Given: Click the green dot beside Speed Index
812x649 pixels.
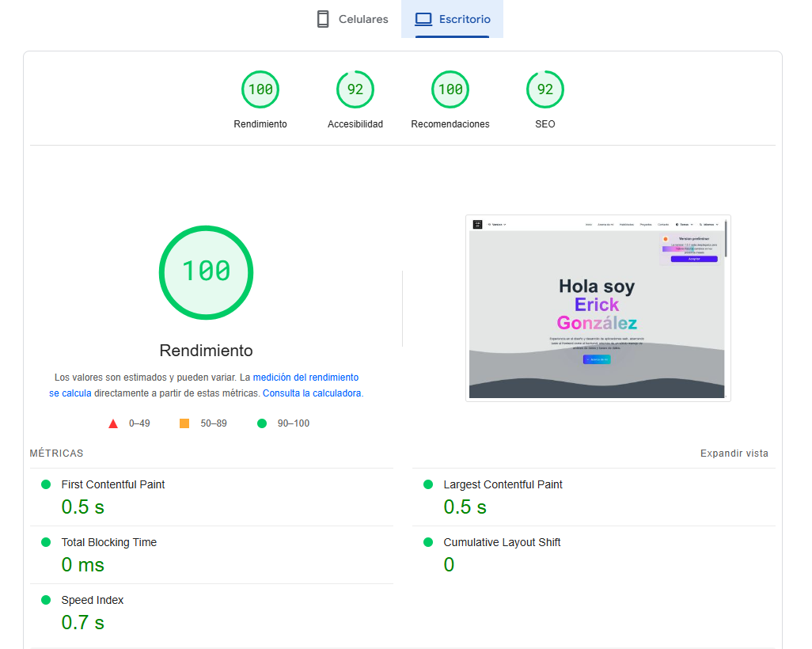Looking at the screenshot, I should point(47,600).
